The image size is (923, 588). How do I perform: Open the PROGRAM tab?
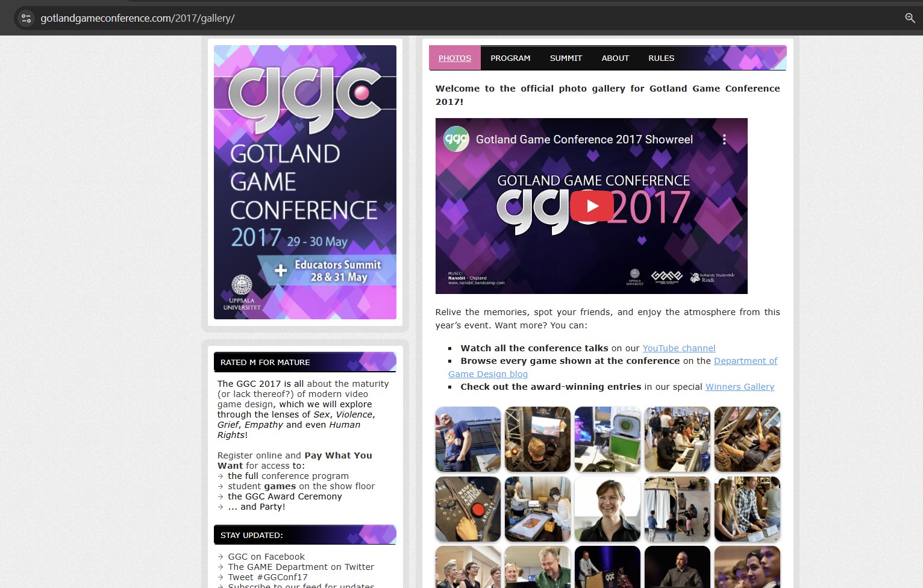pos(510,58)
